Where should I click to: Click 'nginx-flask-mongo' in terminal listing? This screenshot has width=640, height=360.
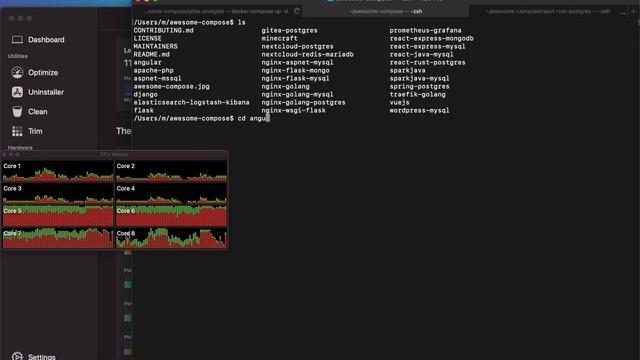pyautogui.click(x=296, y=70)
